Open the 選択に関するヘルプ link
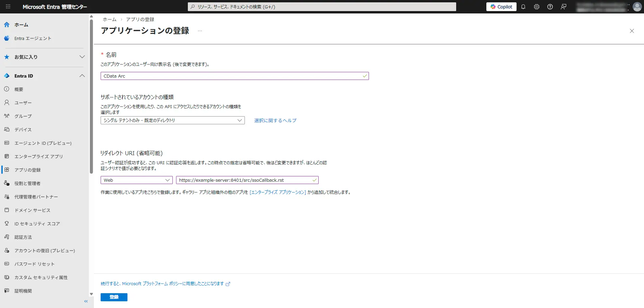Screen dimensions: 644x308 pos(275,121)
